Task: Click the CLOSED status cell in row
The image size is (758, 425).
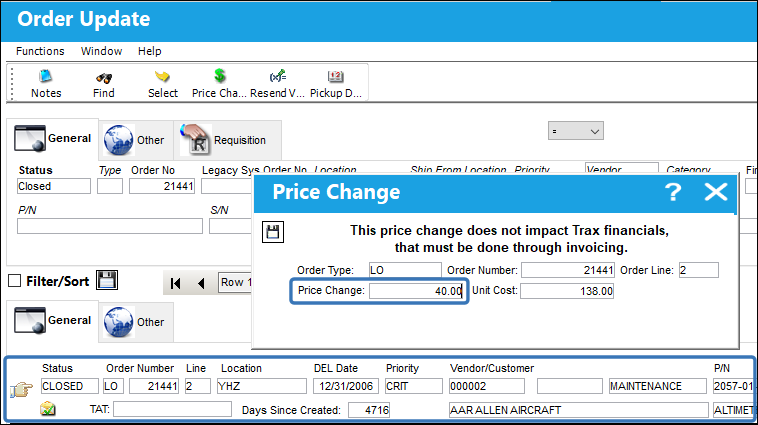Action: [x=70, y=386]
